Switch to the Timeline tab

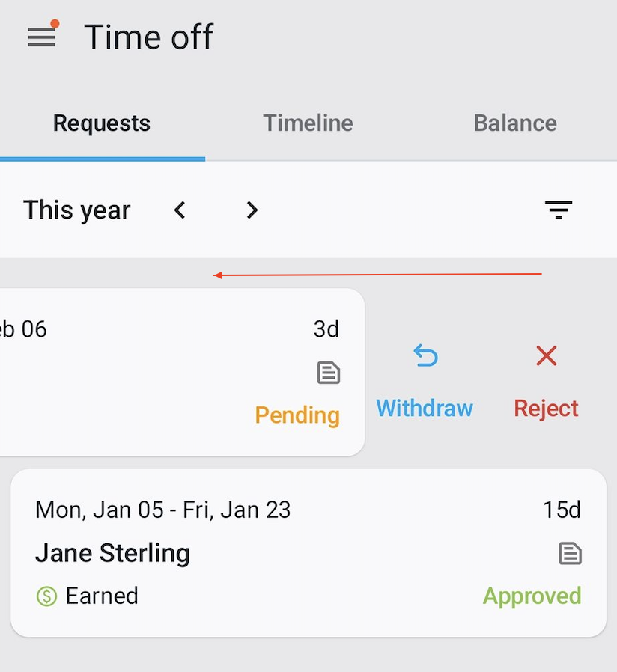[x=308, y=123]
